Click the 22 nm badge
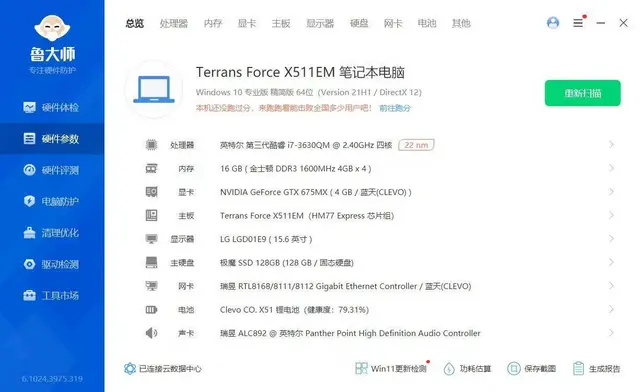The width and height of the screenshot is (640, 392). pyautogui.click(x=416, y=145)
